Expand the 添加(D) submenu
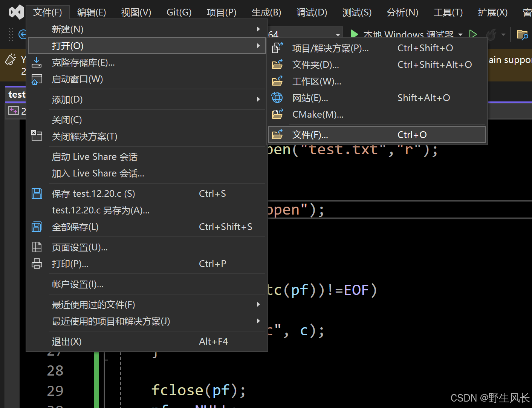Screen dimensions: 532x408 (147, 100)
